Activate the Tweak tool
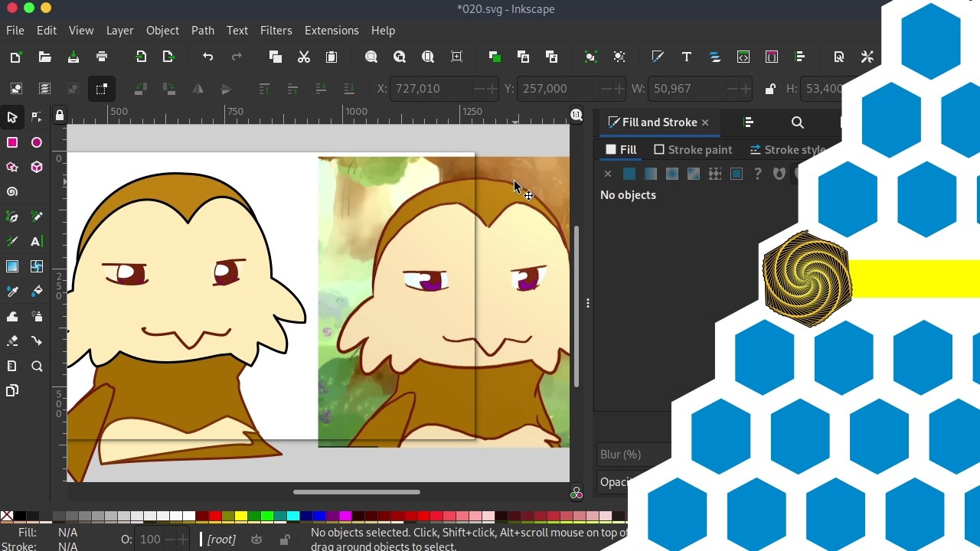The image size is (980, 551). coord(12,316)
